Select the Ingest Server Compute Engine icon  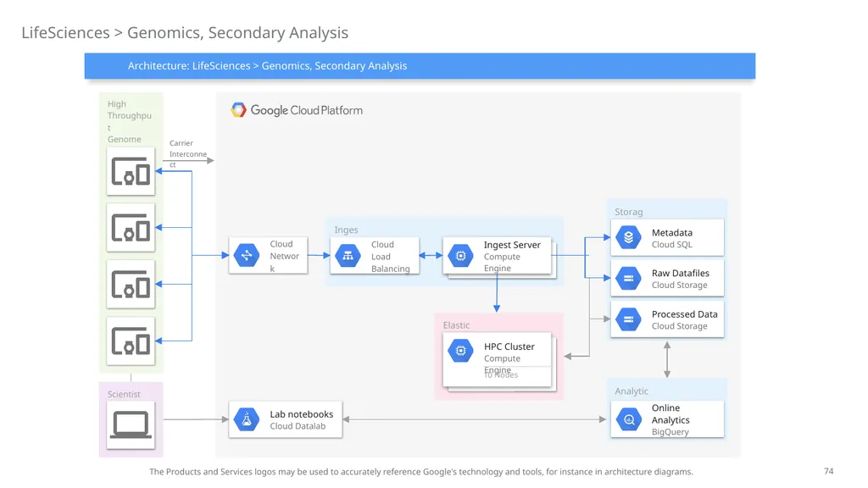pyautogui.click(x=460, y=256)
